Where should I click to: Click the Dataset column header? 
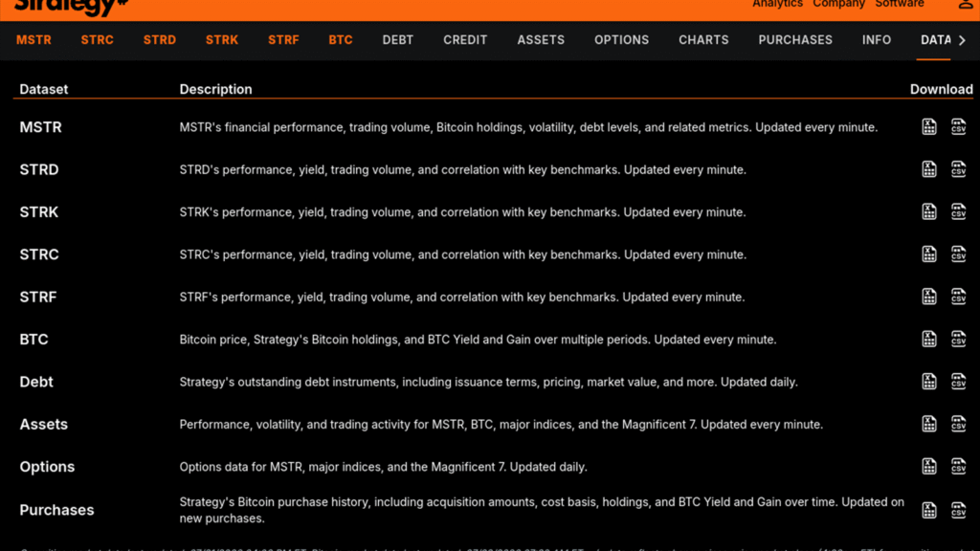44,89
